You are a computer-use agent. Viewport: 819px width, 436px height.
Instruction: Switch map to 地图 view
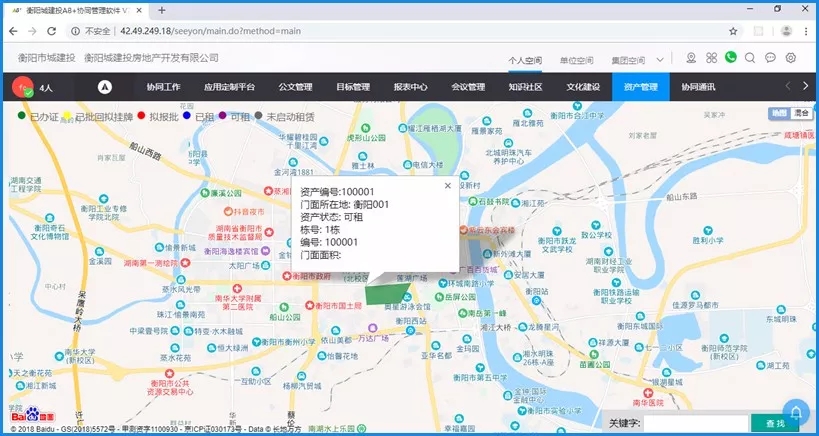pyautogui.click(x=780, y=113)
